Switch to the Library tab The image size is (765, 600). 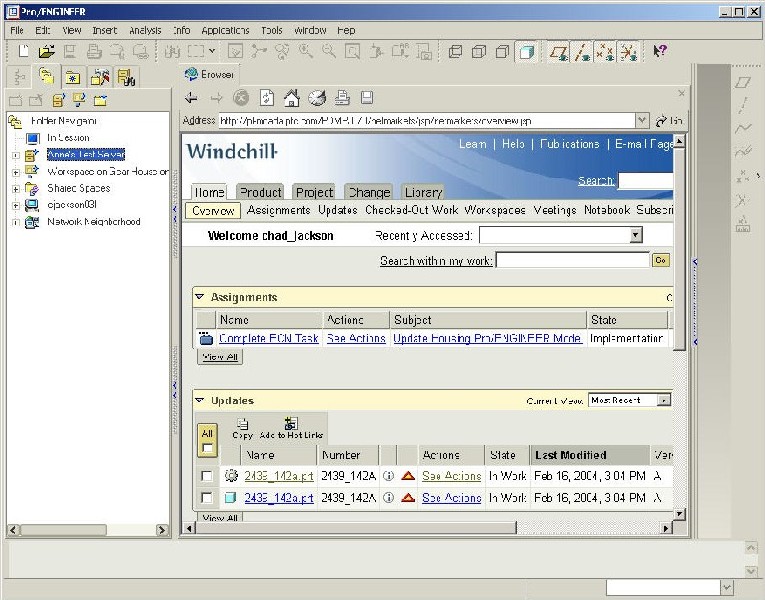[423, 192]
